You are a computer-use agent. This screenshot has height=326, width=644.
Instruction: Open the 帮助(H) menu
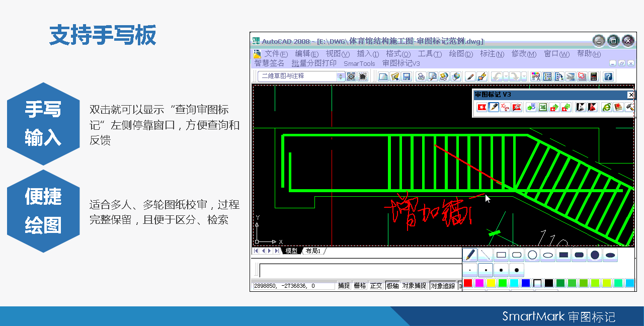coord(589,54)
